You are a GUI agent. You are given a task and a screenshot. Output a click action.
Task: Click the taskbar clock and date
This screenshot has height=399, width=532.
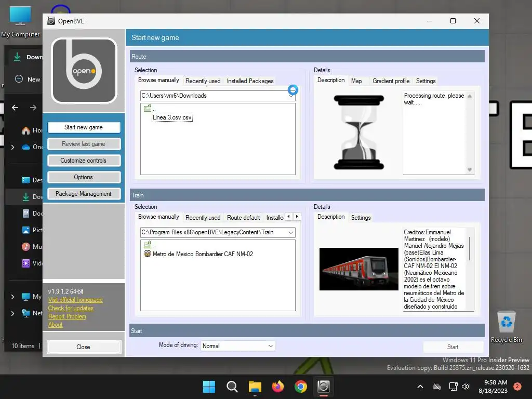[x=493, y=387]
